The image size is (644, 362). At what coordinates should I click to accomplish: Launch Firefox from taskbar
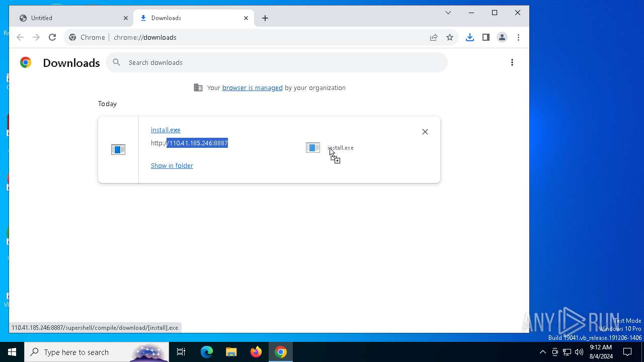(x=256, y=352)
